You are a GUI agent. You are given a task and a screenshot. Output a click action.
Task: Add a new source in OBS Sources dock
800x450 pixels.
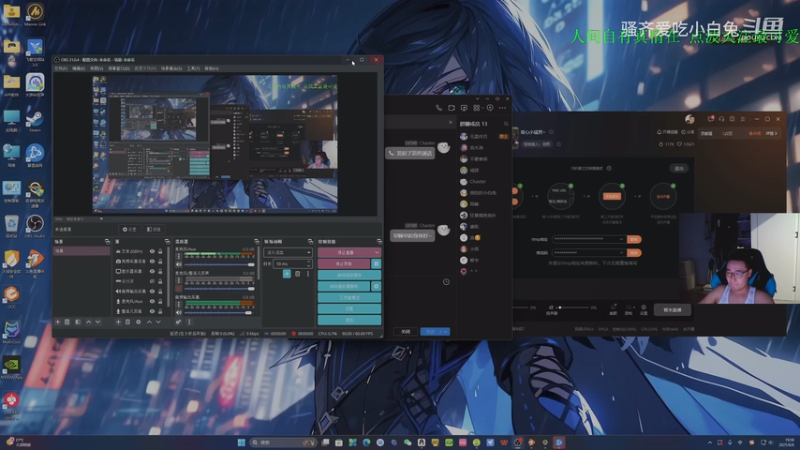coord(118,322)
